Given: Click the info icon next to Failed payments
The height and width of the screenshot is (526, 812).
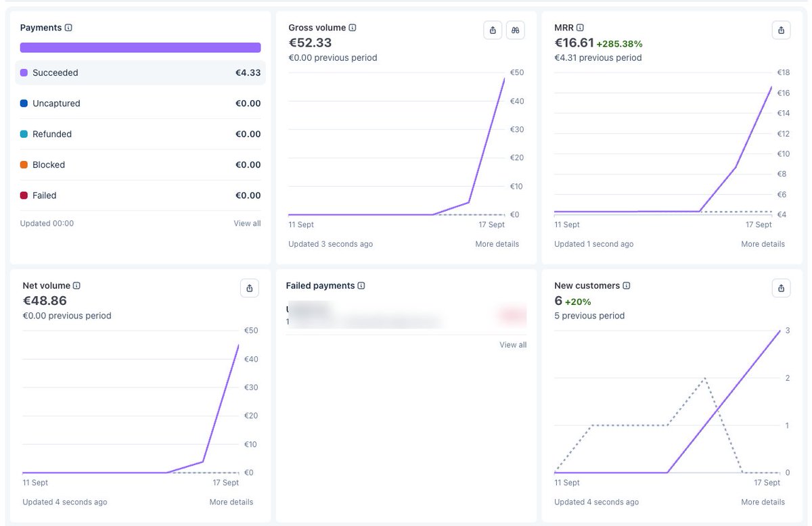Looking at the screenshot, I should pyautogui.click(x=361, y=286).
